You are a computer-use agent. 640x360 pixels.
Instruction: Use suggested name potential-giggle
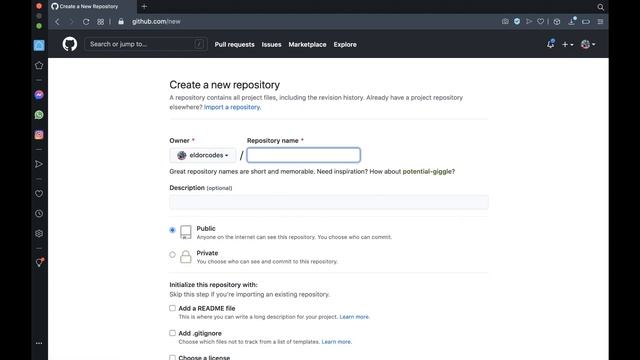click(427, 171)
